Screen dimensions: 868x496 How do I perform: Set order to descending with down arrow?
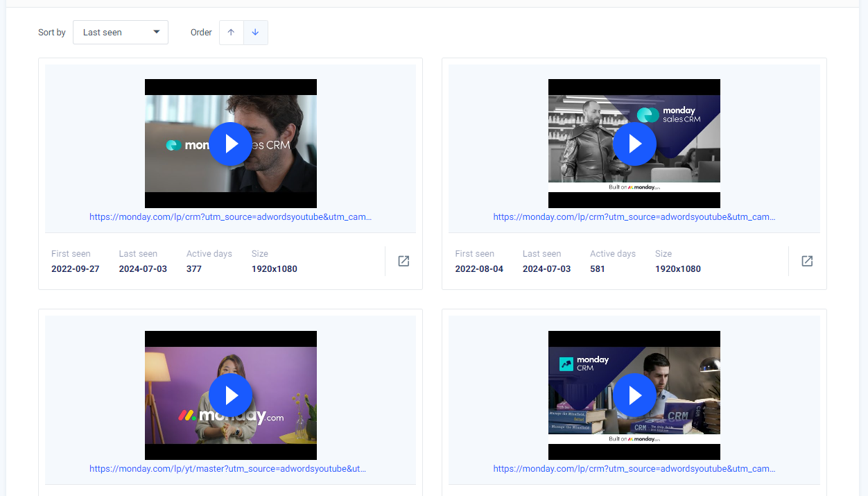pyautogui.click(x=255, y=33)
